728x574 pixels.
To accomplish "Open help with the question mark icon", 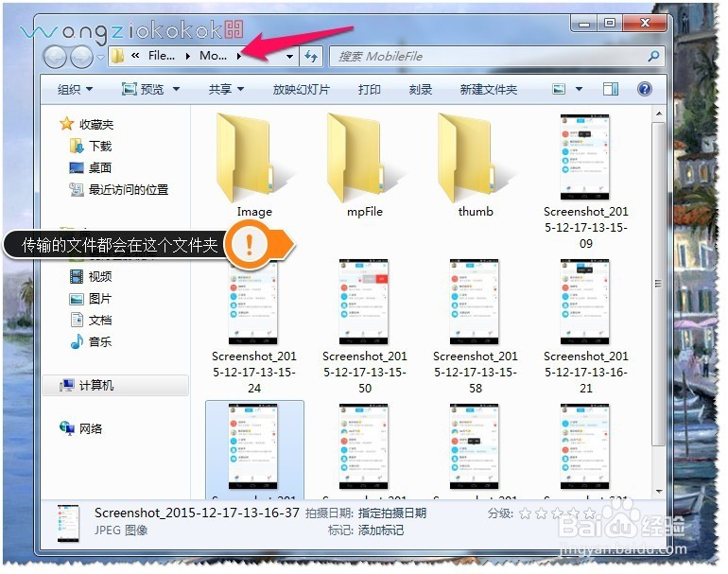I will click(x=645, y=89).
